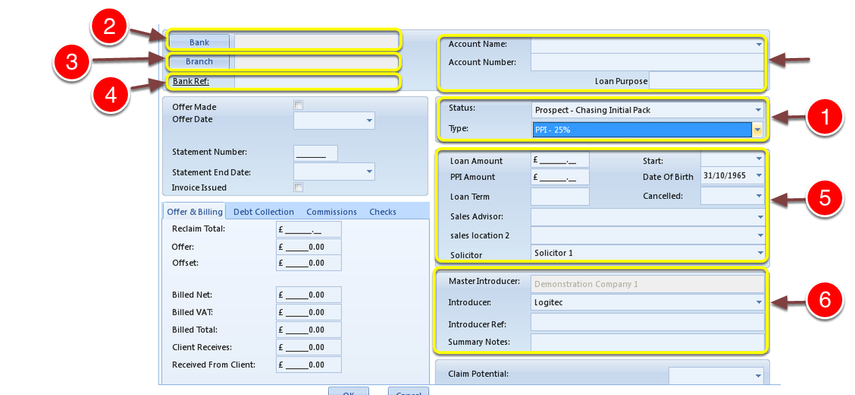This screenshot has height=395, width=855.
Task: Click the Received From Client field
Action: pos(309,364)
